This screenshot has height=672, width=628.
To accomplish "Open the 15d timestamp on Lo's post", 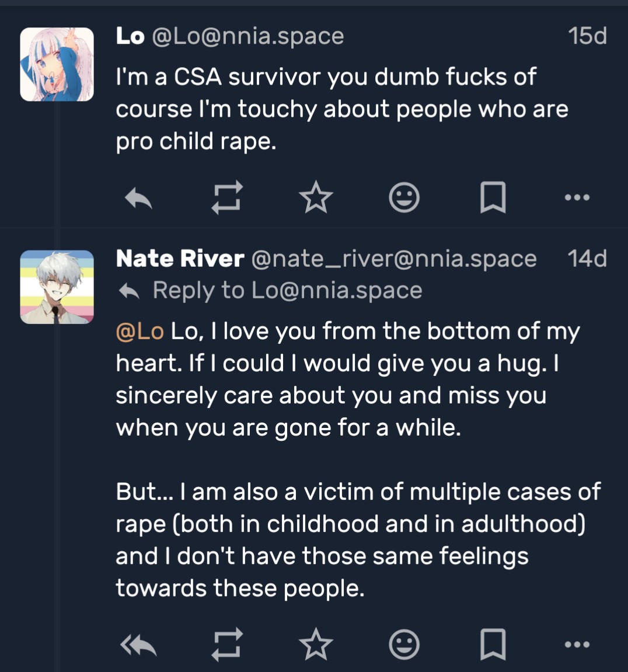I will [x=588, y=36].
